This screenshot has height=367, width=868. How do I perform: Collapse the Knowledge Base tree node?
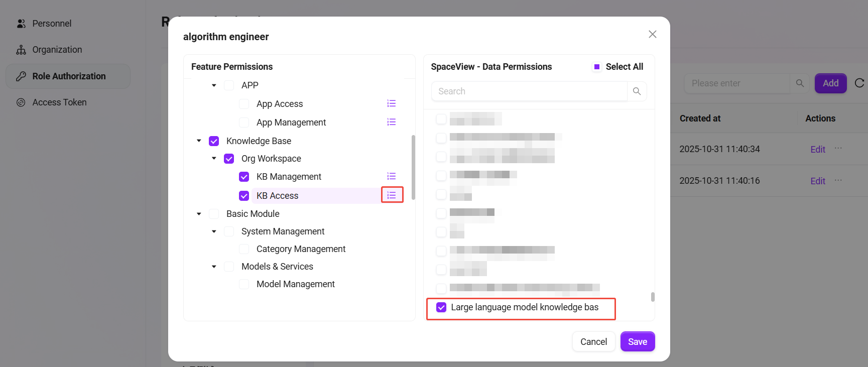coord(199,141)
